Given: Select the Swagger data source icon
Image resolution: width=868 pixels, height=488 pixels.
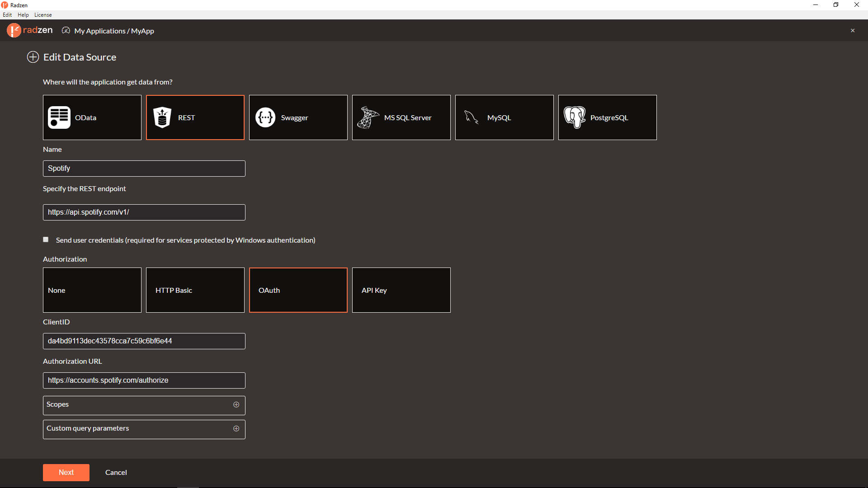Looking at the screenshot, I should point(265,117).
